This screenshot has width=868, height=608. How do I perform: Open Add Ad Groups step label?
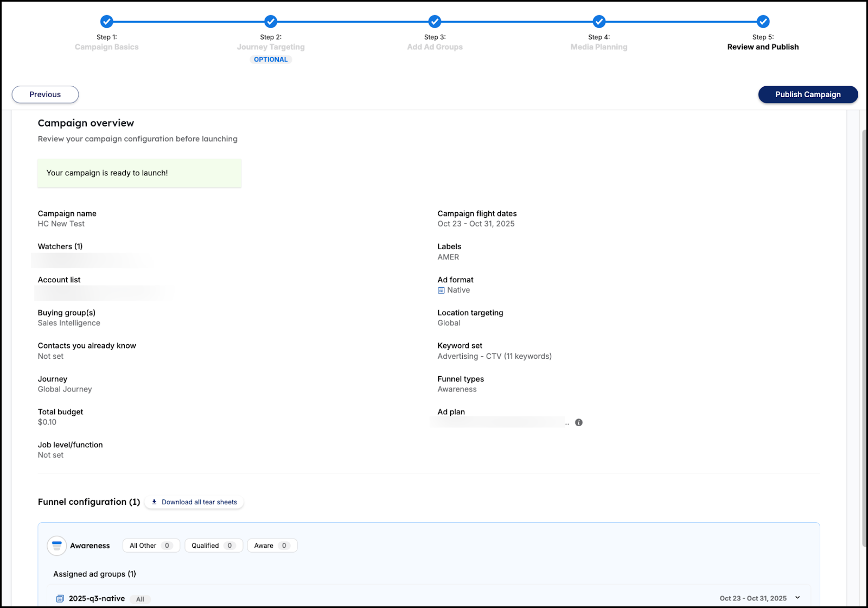[x=435, y=47]
